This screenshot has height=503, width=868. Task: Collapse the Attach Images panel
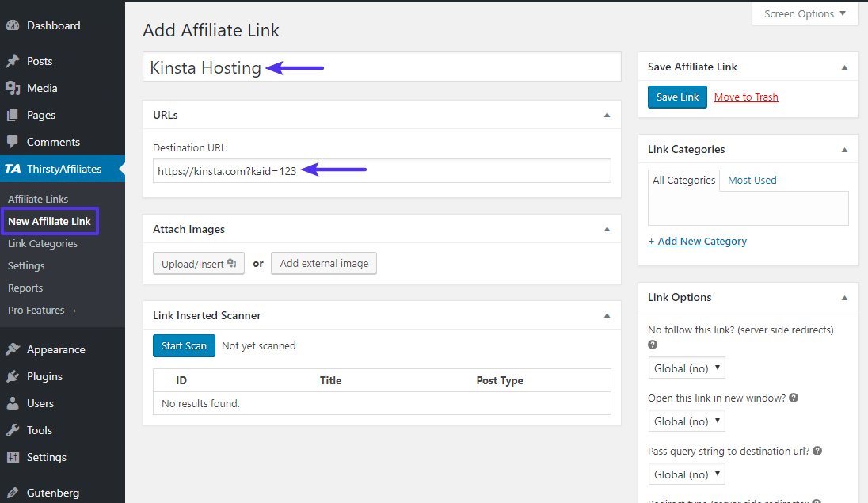[x=607, y=229]
